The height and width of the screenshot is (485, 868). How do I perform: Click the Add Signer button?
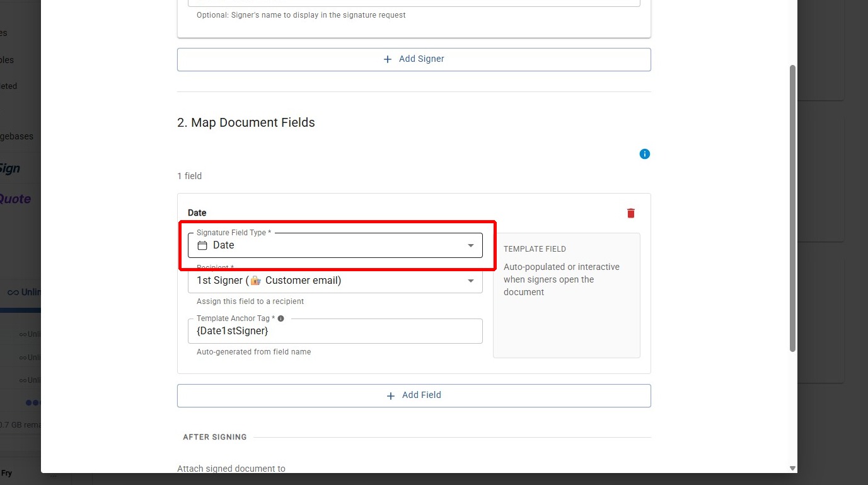pyautogui.click(x=414, y=59)
